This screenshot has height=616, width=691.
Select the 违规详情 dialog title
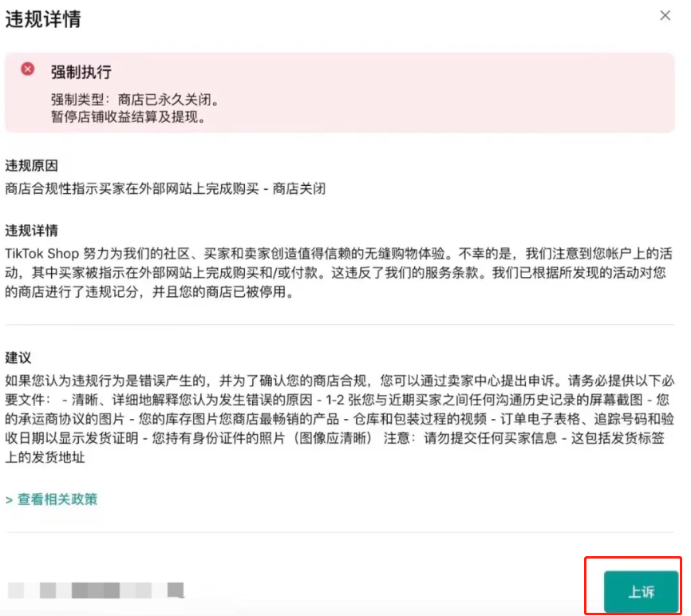[41, 17]
